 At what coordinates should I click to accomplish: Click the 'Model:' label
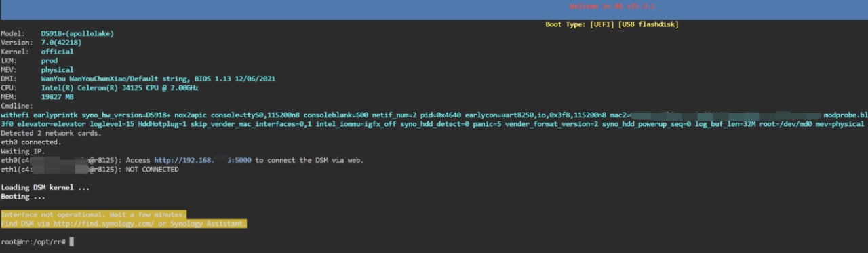[12, 34]
